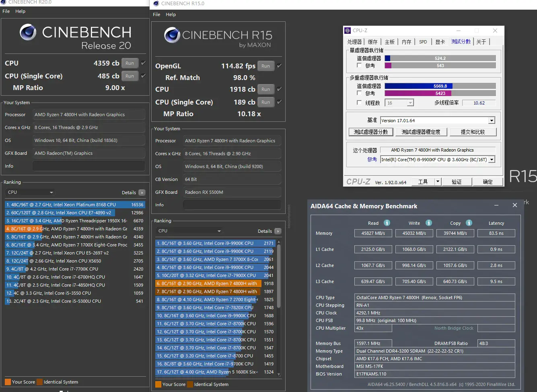Switch to the 内存 tab in CPU-Z
This screenshot has width=537, height=392.
[x=406, y=42]
